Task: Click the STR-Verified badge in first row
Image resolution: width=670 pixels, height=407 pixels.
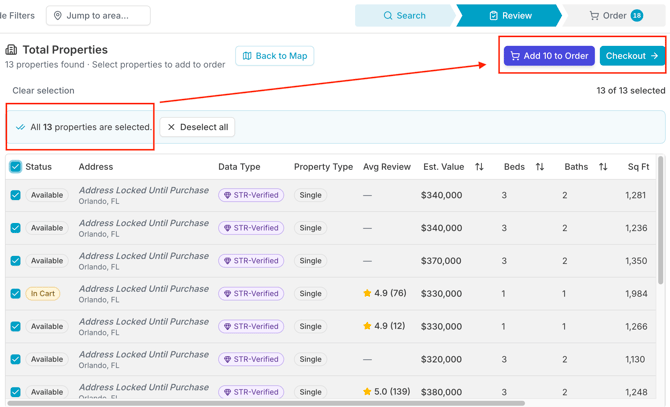Action: coord(251,195)
